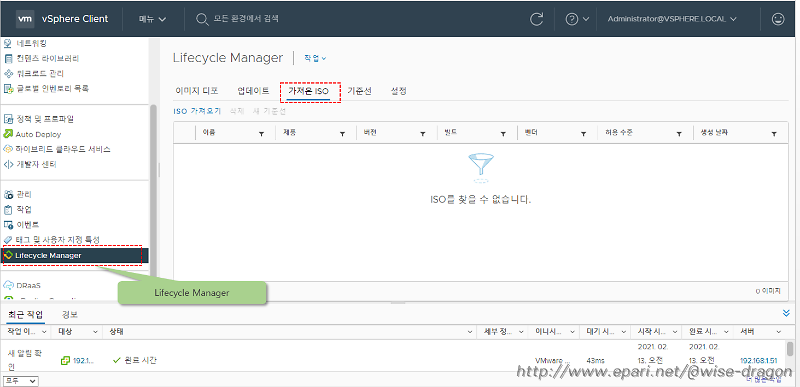Open the 메뉴 dropdown in the header
The width and height of the screenshot is (800, 387).
click(x=153, y=19)
